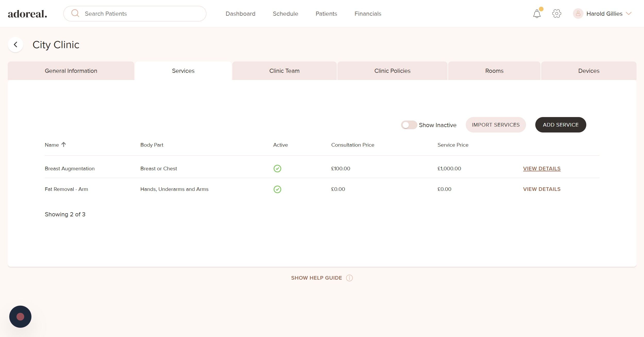Open the chat widget bubble
Screen dimensions: 644x337
pos(20,316)
